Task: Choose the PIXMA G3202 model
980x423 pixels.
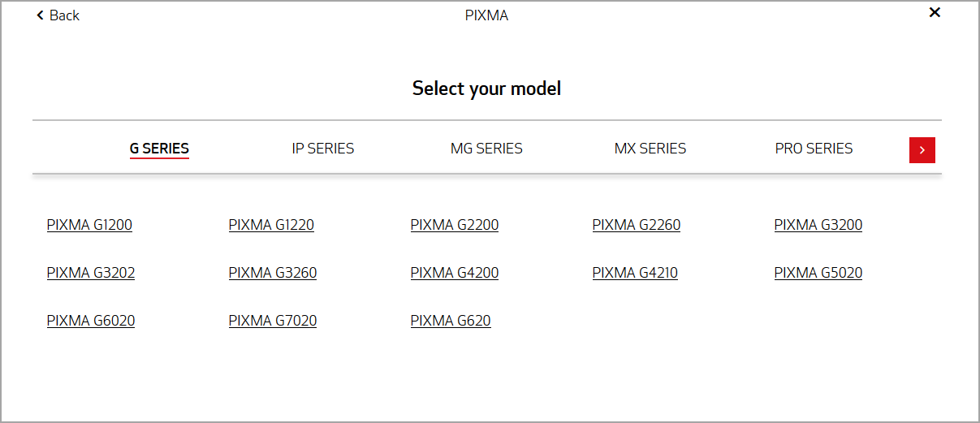Action: pyautogui.click(x=91, y=273)
